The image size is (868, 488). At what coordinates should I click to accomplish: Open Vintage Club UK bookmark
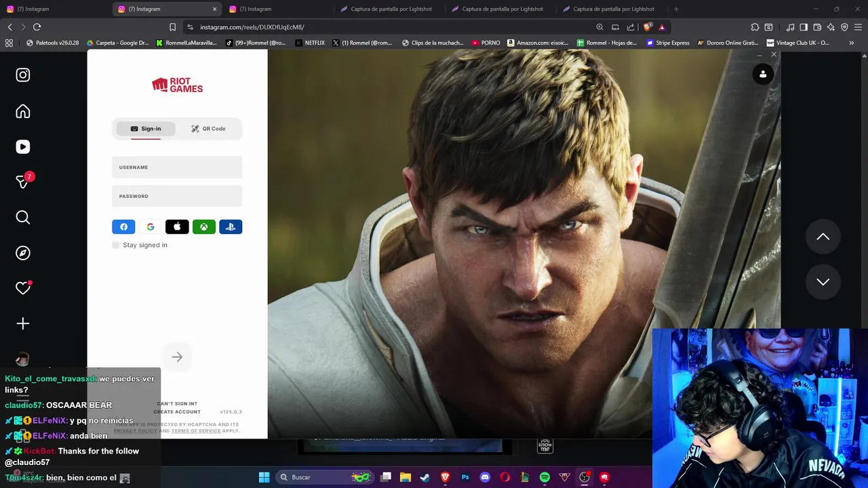point(797,43)
